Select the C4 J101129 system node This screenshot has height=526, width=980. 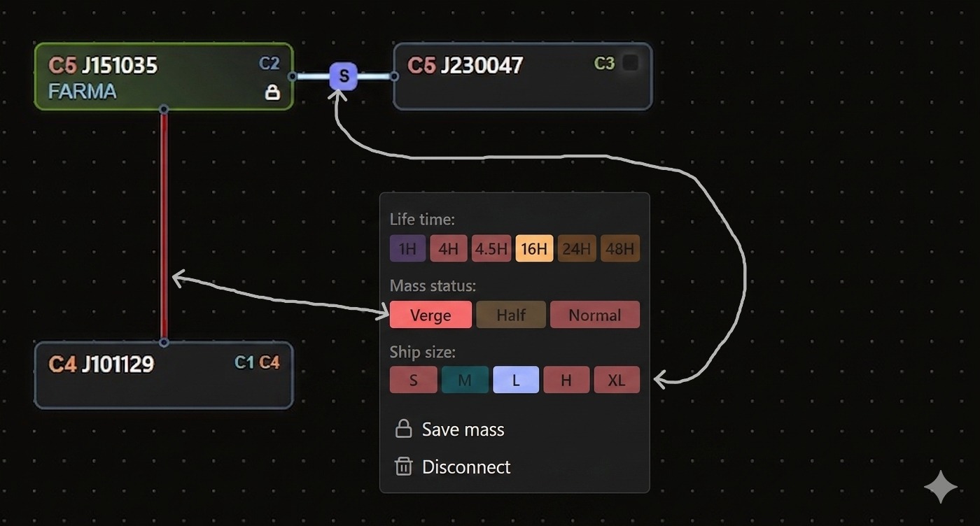tap(164, 375)
